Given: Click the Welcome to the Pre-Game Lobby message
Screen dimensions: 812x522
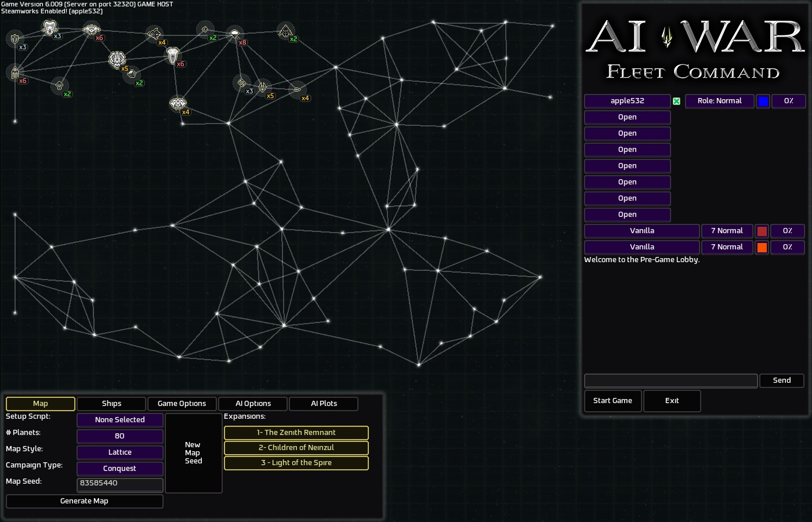Looking at the screenshot, I should [x=642, y=260].
